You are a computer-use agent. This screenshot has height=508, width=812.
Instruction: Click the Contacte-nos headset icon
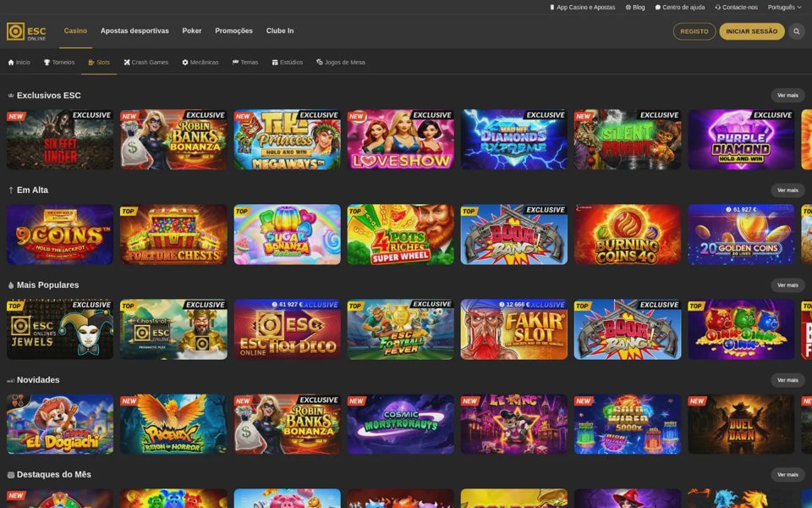click(x=718, y=8)
